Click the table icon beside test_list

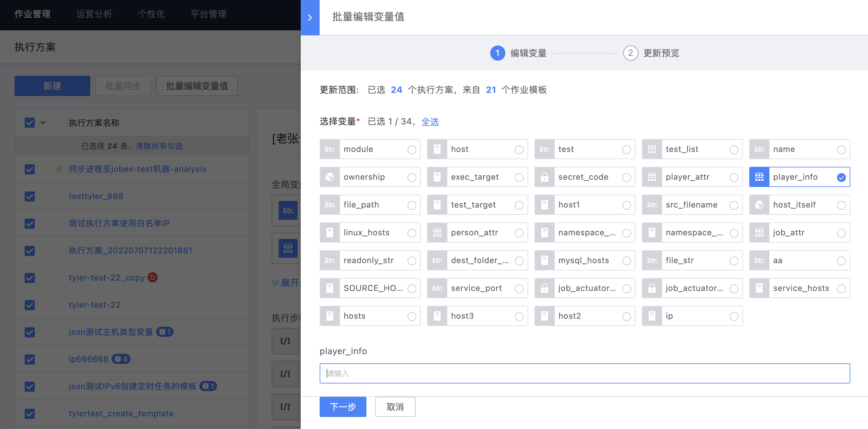pyautogui.click(x=652, y=149)
